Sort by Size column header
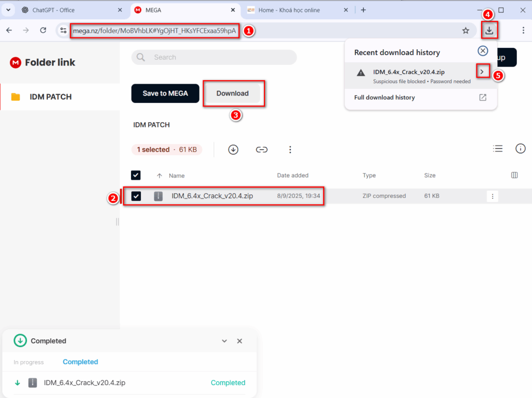Screen dimensions: 532x398 click(x=430, y=176)
